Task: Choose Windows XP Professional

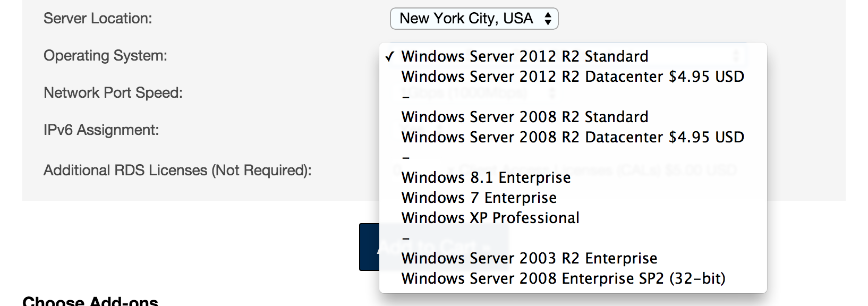Action: [490, 218]
